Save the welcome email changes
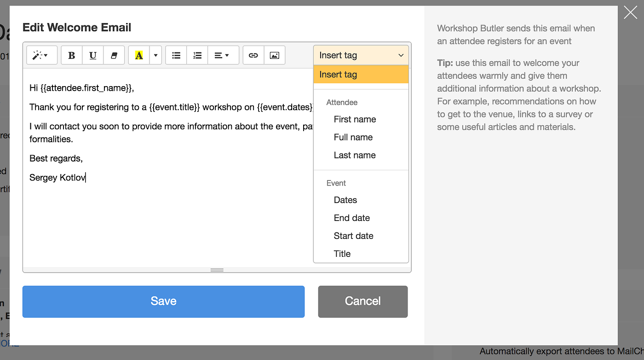The height and width of the screenshot is (360, 644). [x=163, y=302]
